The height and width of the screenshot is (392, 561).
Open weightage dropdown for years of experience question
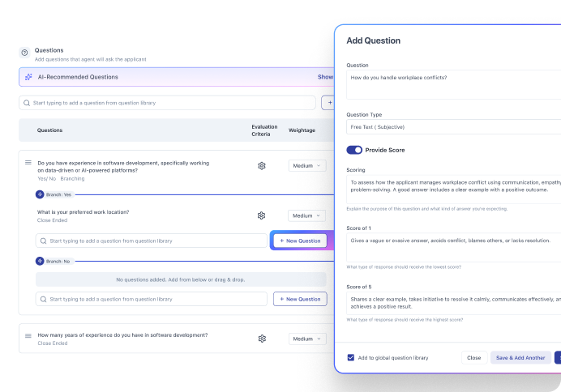[x=307, y=339]
